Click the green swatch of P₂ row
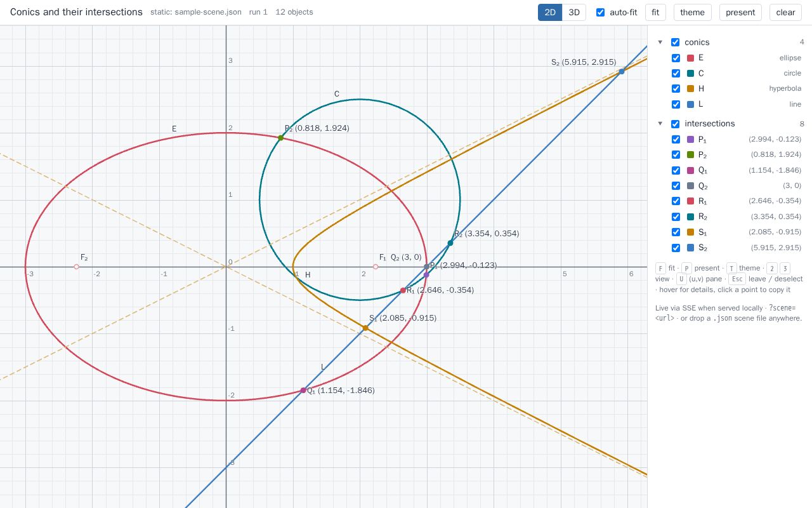The image size is (812, 508). 691,154
